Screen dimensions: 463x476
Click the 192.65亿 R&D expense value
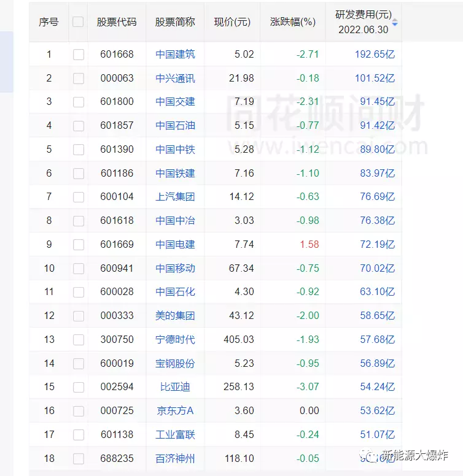[375, 55]
